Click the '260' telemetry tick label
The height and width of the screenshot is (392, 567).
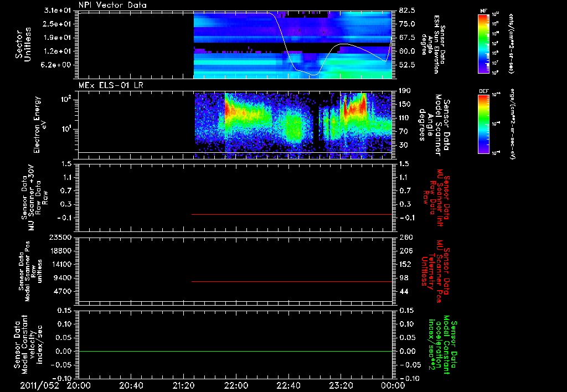point(406,237)
